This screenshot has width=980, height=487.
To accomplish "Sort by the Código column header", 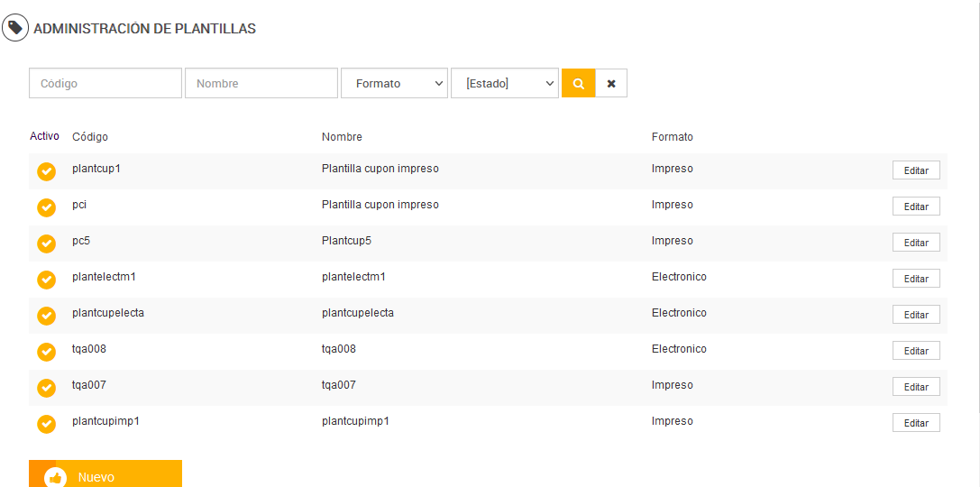I will 90,137.
